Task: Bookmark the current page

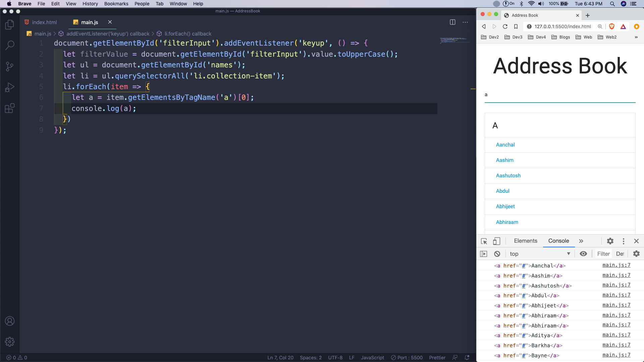Action: (516, 26)
